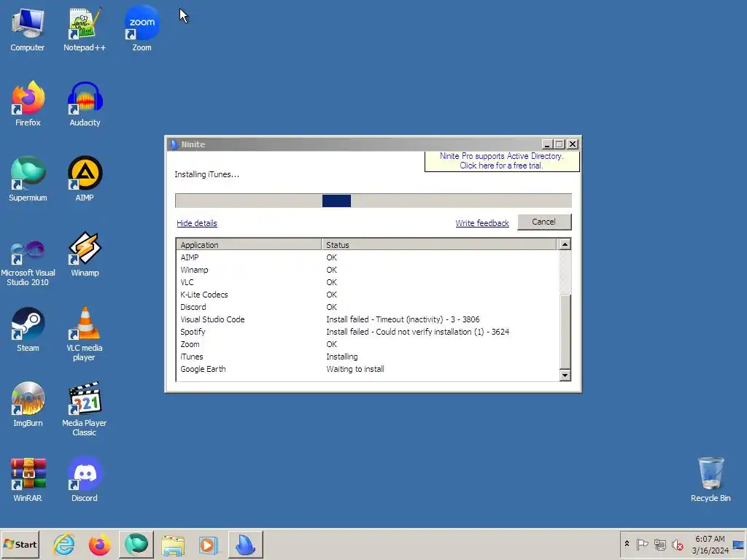Click the Timeout (inactivity) failure status
747x560 pixels.
click(x=403, y=319)
